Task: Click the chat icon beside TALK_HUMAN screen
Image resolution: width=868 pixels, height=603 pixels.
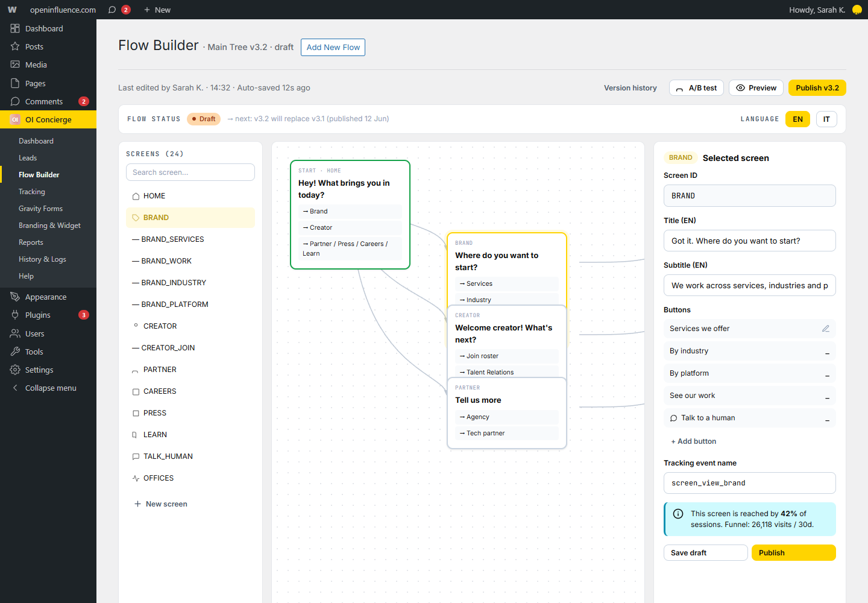Action: point(136,456)
